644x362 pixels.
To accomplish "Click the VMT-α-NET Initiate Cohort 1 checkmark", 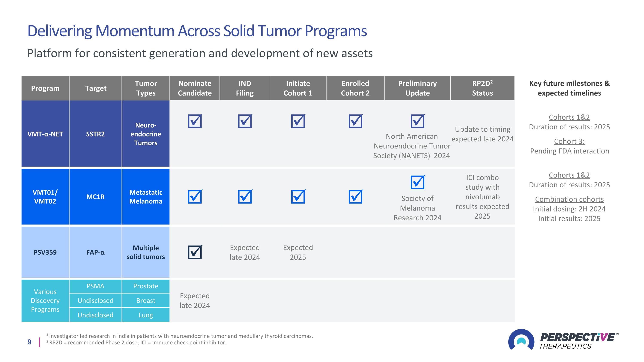I will [x=298, y=121].
